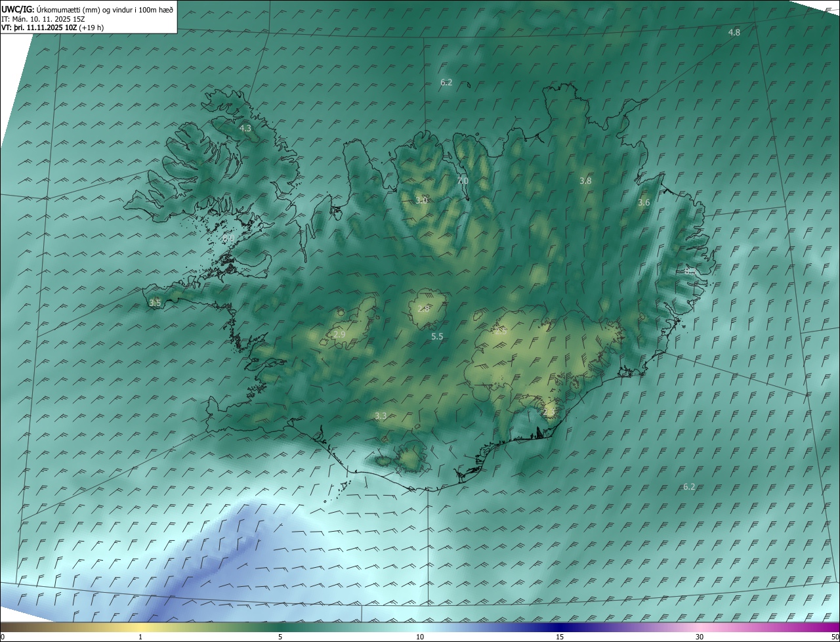Viewport: 840px width, 642px height.
Task: Click the 3.8 value on the map
Action: (x=586, y=181)
